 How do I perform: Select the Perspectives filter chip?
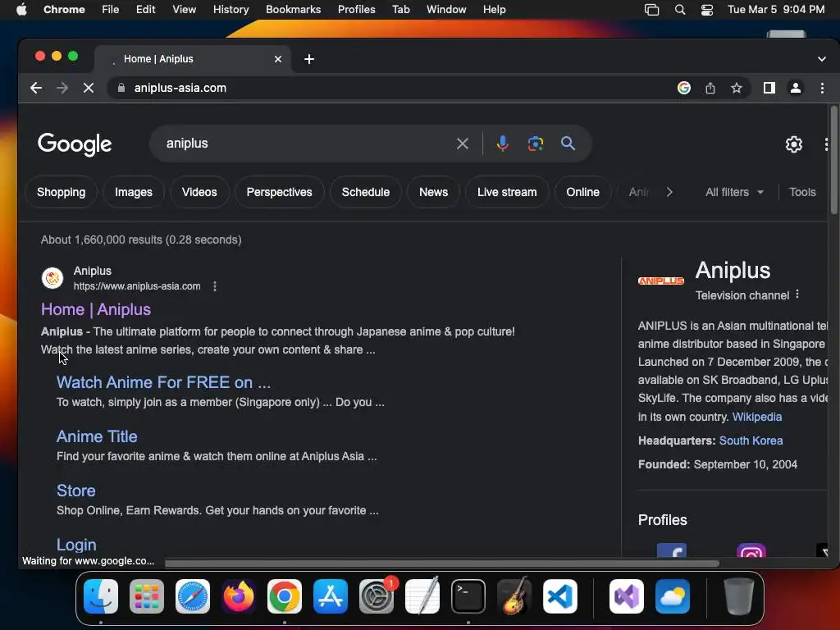(x=279, y=192)
